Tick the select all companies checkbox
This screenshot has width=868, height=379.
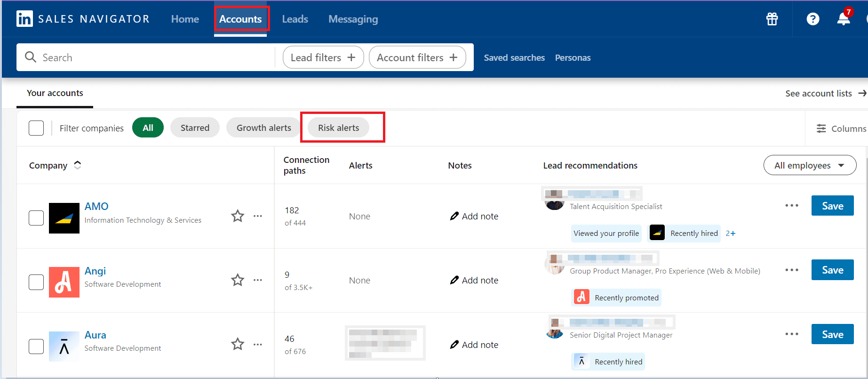(36, 128)
